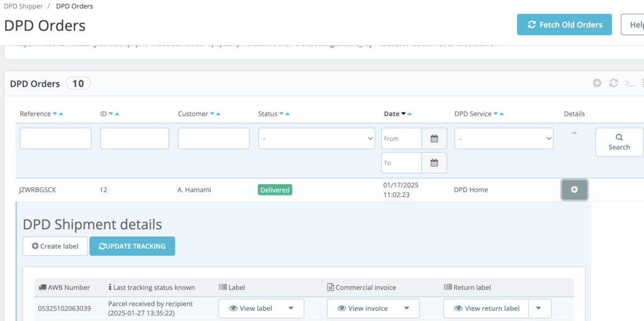Click the Reference filter input field
Viewport: 644px width, 321px height.
click(x=55, y=138)
